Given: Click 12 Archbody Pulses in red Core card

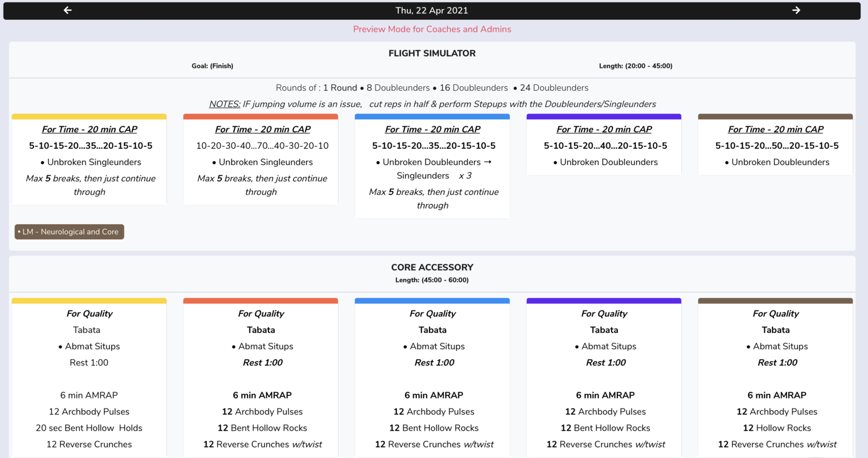Looking at the screenshot, I should [x=262, y=412].
